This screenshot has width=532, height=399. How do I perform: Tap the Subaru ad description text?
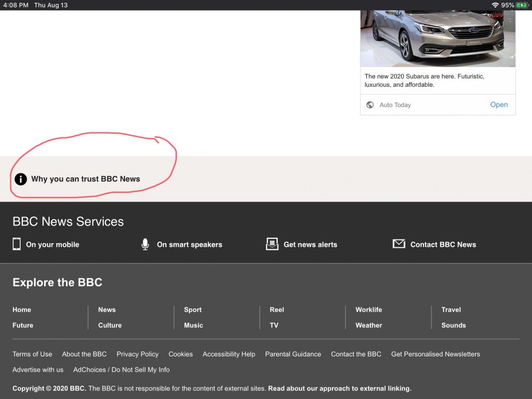pos(425,80)
